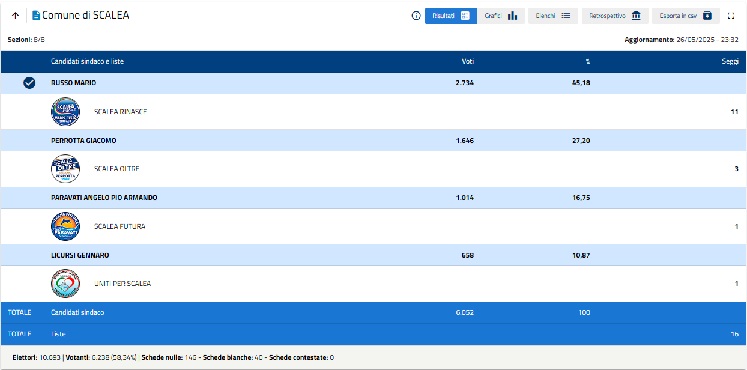Click the SCALEA RINASCE list name
747x370 pixels.
[121, 111]
